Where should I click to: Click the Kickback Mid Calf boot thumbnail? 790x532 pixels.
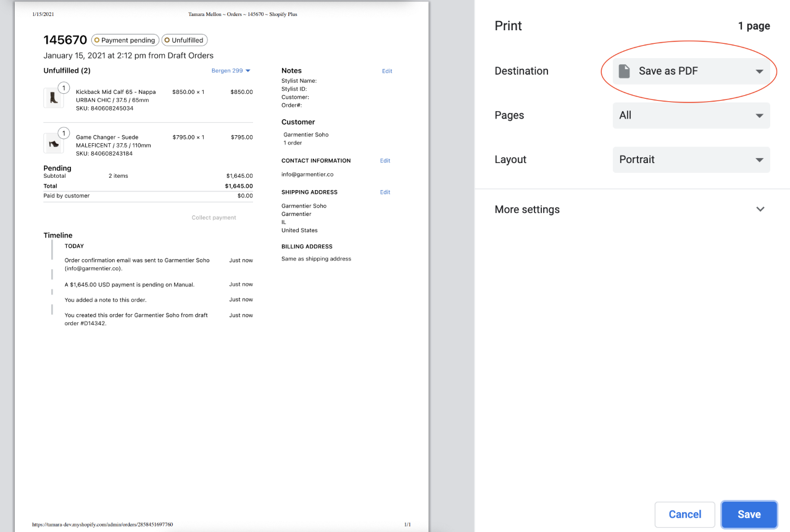tap(53, 99)
